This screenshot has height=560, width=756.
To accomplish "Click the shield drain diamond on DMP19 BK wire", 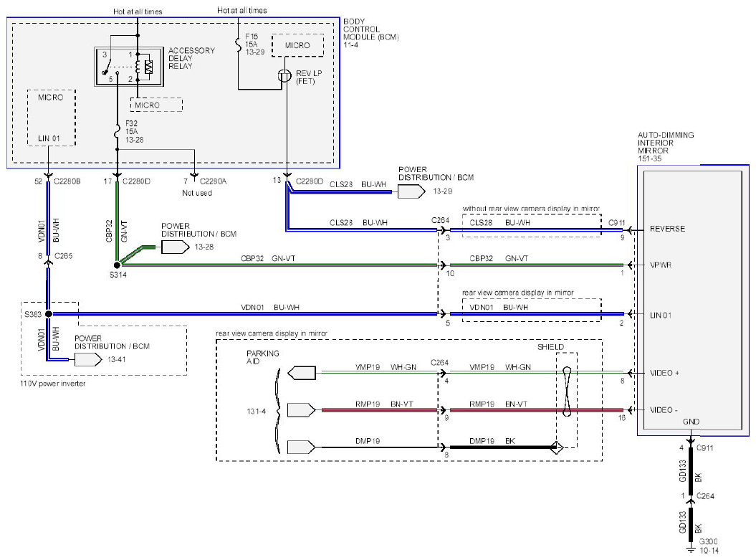I will (x=557, y=447).
